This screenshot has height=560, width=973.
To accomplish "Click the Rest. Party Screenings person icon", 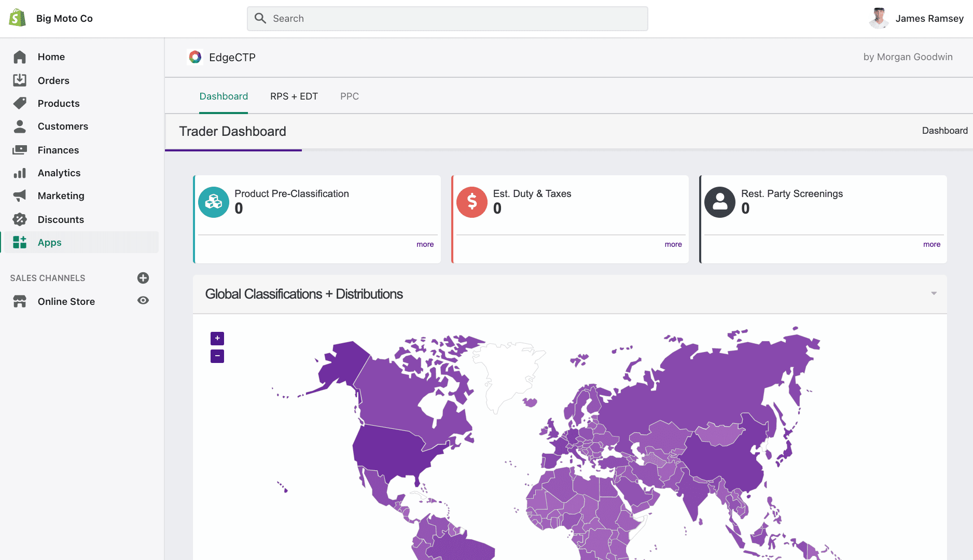I will (x=720, y=202).
